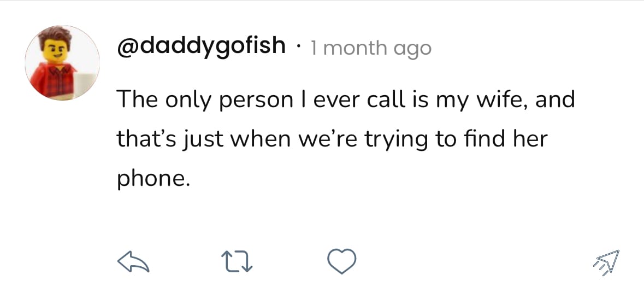The height and width of the screenshot is (304, 644).
Task: Reply to the @daddygofish post
Action: 134,262
